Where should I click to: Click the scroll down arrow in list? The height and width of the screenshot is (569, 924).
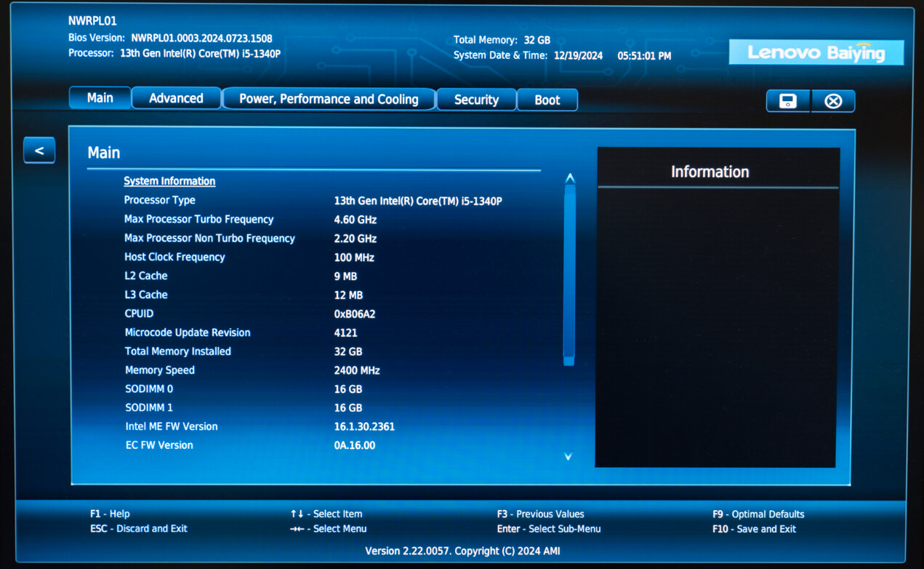569,456
